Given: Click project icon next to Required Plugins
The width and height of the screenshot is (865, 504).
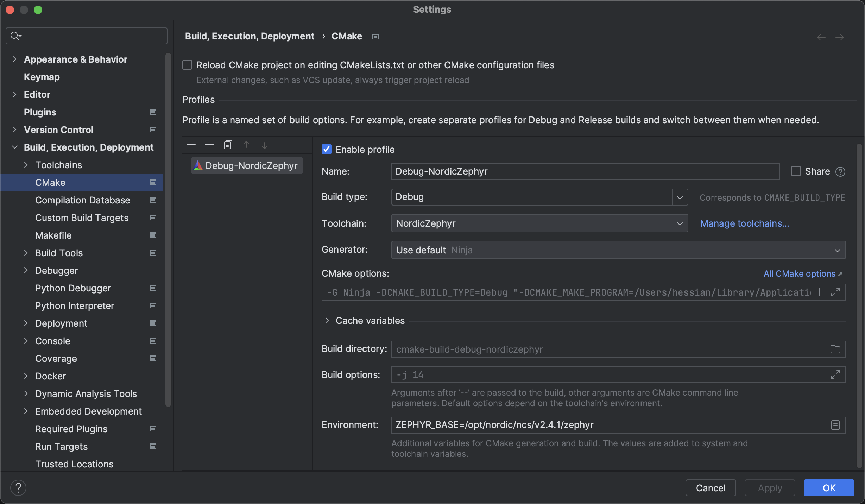Looking at the screenshot, I should coord(153,429).
